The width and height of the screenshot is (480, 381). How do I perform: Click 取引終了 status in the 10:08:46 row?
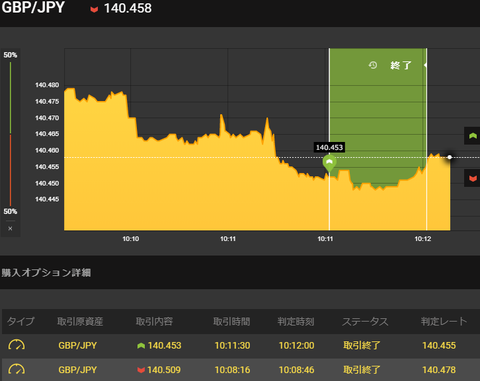click(x=362, y=370)
